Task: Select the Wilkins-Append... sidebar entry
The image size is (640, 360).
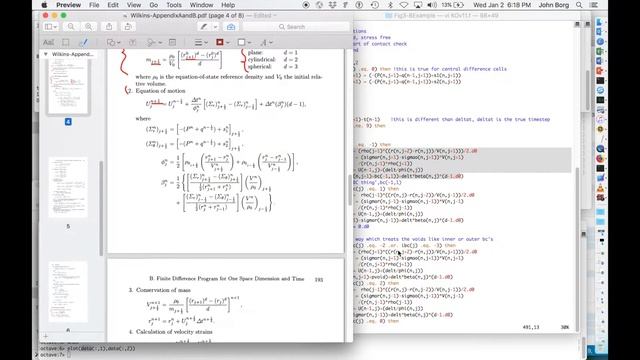Action: tap(72, 54)
